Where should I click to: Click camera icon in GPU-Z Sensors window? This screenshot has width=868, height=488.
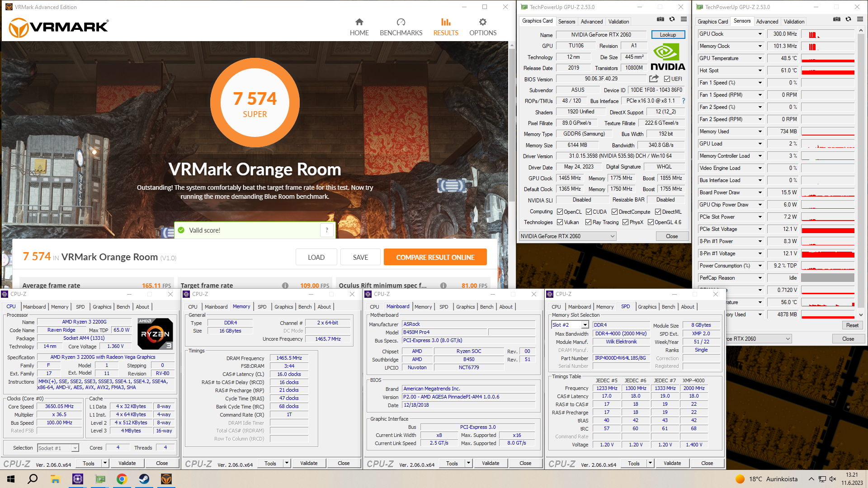coord(837,19)
